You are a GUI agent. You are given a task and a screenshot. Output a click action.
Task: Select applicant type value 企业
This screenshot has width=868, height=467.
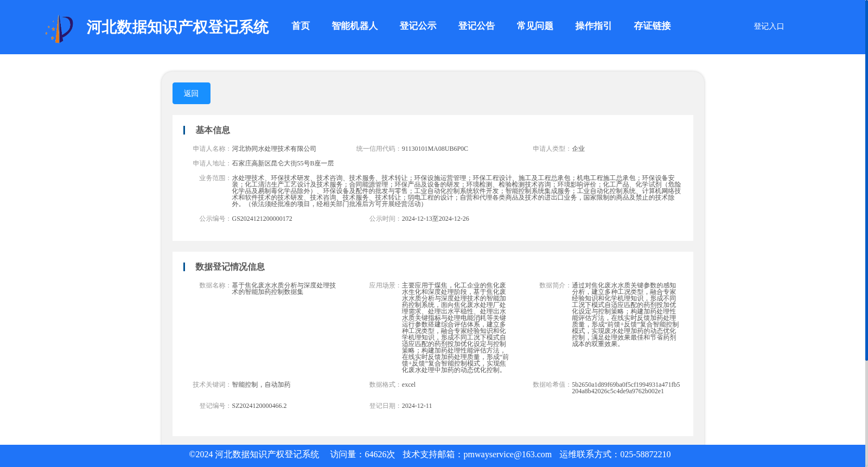578,149
